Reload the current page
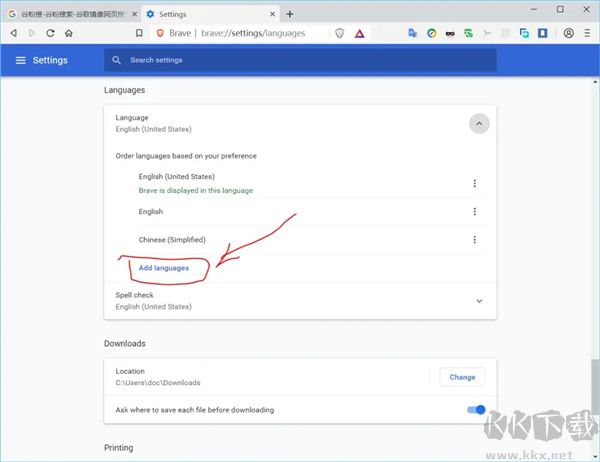The width and height of the screenshot is (600, 462). (50, 33)
